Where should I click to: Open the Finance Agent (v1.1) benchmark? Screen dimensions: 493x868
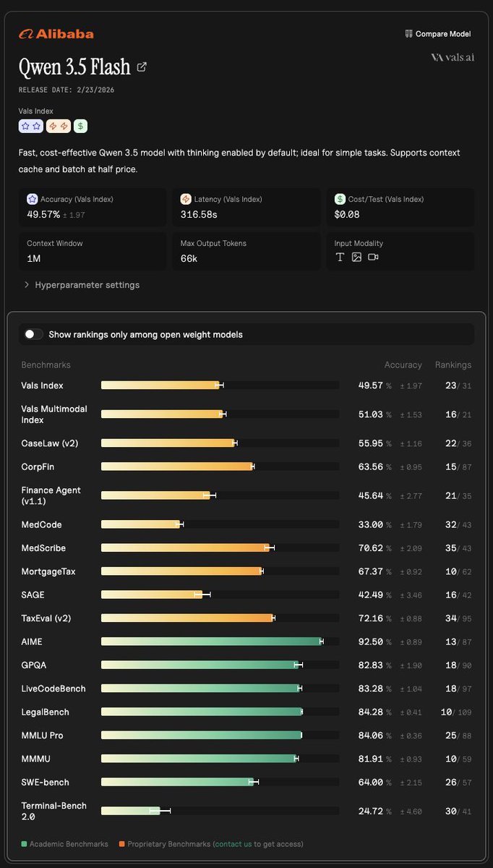point(51,495)
